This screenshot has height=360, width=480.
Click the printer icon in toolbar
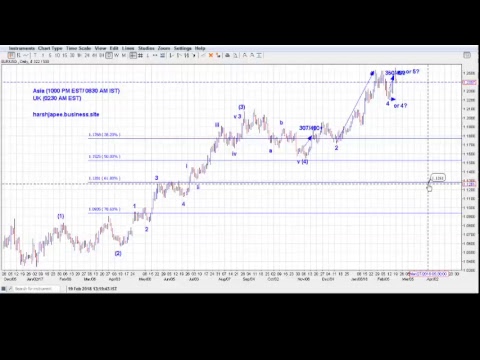click(227, 55)
